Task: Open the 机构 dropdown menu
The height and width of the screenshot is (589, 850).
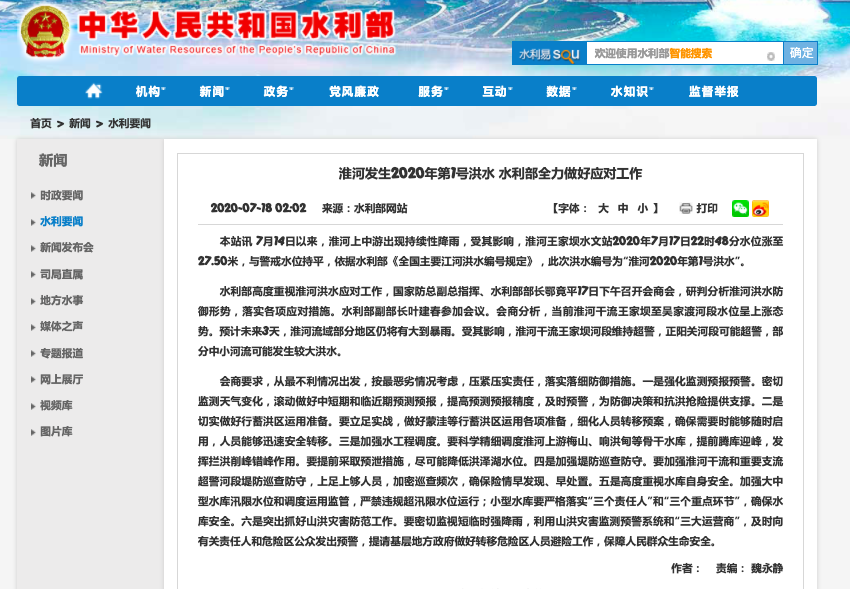Action: pos(150,92)
